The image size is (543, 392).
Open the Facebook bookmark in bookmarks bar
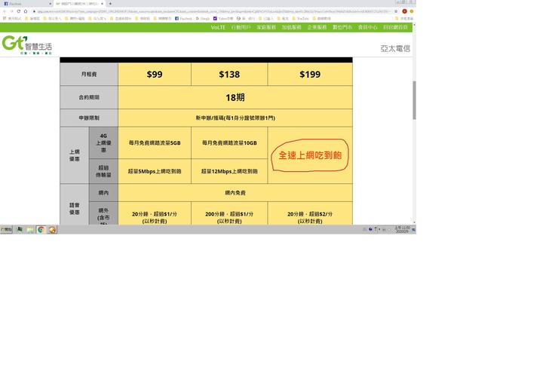(183, 19)
